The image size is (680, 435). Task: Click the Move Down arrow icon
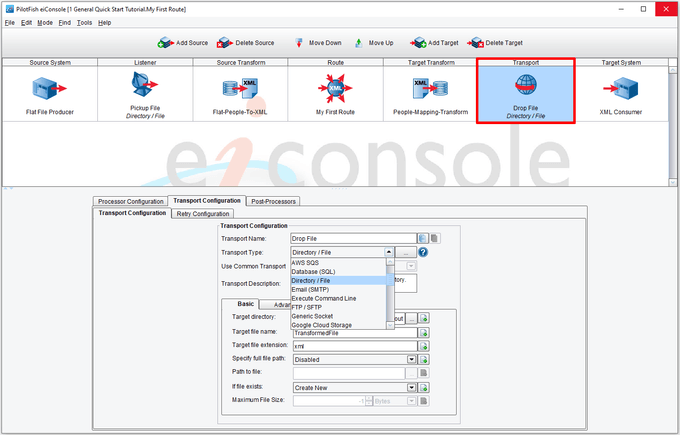[x=299, y=43]
